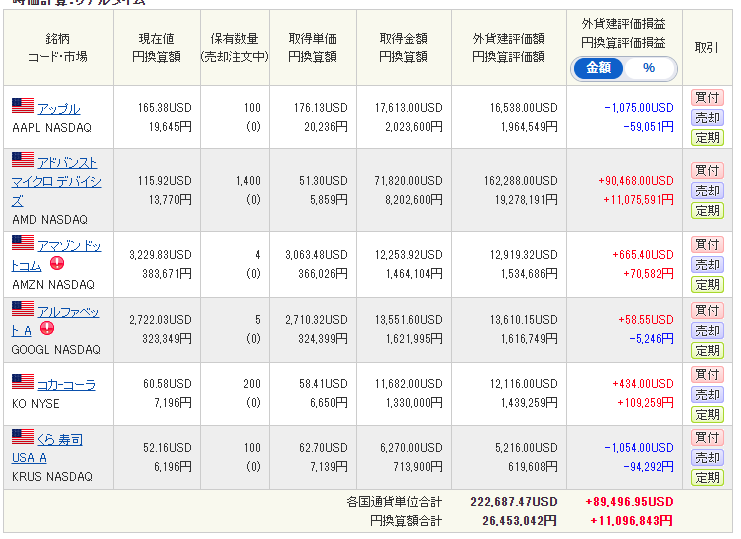Click the red alert icon beside Alphabet A
The image size is (741, 539).
47,329
